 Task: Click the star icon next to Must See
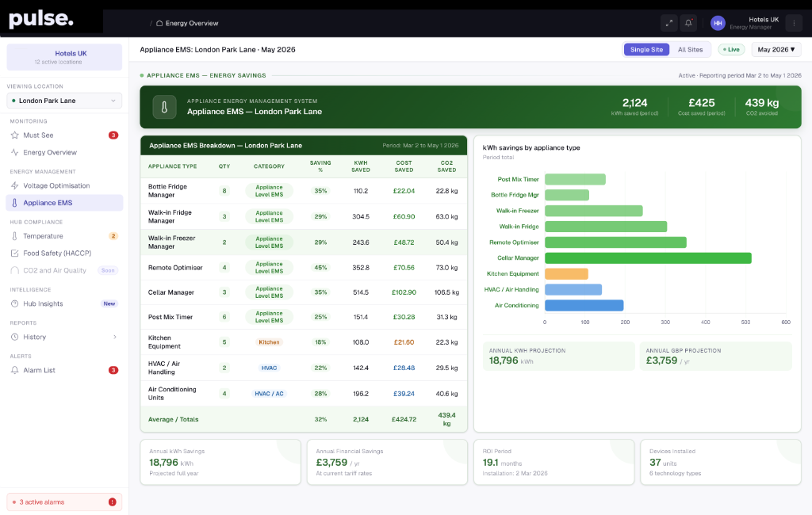[14, 135]
